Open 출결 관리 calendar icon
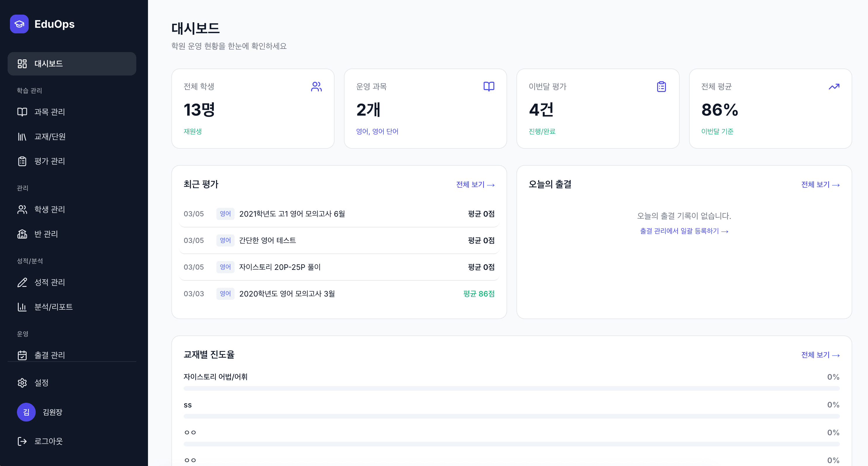This screenshot has width=868, height=466. click(22, 355)
